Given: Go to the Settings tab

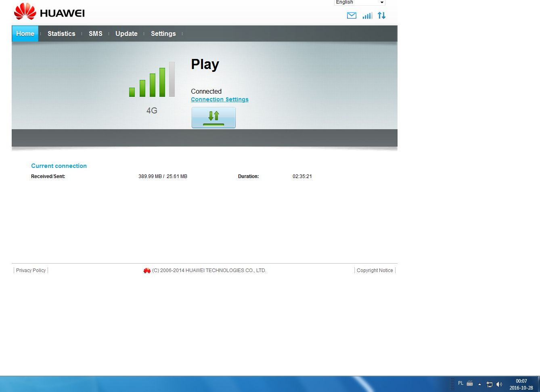Looking at the screenshot, I should 163,34.
